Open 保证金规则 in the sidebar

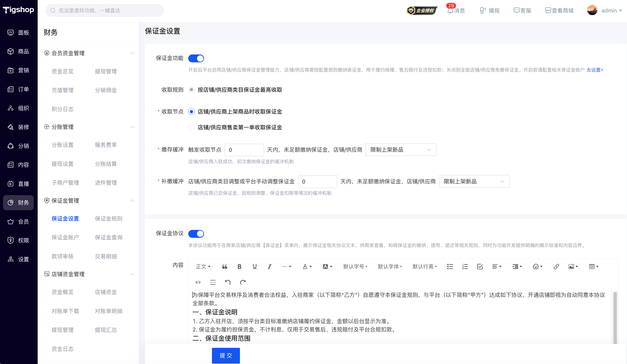[109, 219]
